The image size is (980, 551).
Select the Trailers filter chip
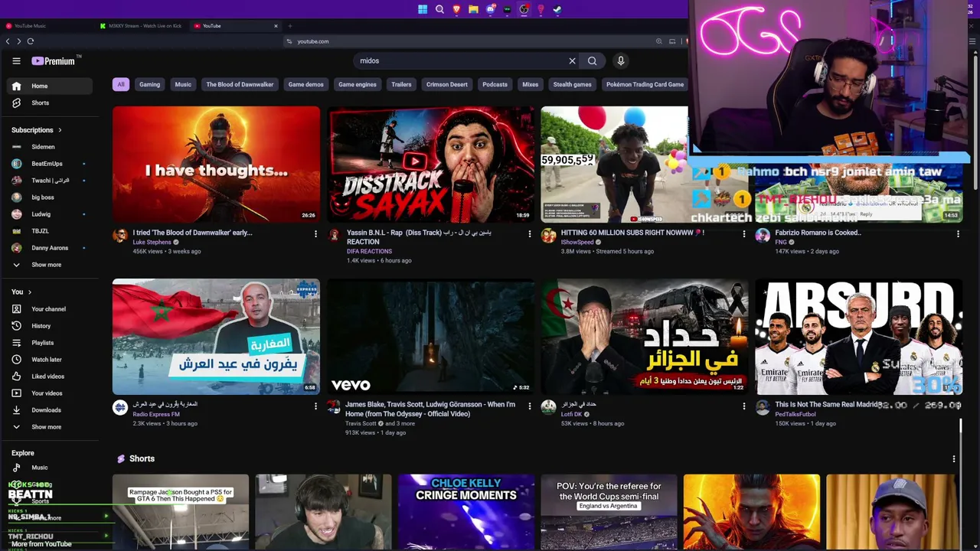pyautogui.click(x=401, y=84)
